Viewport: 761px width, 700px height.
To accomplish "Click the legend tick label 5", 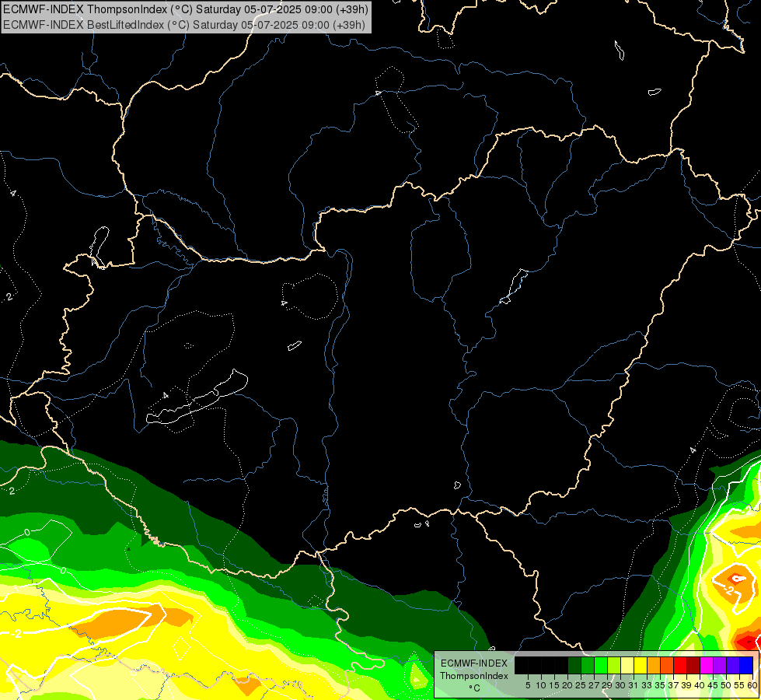I will tap(528, 685).
